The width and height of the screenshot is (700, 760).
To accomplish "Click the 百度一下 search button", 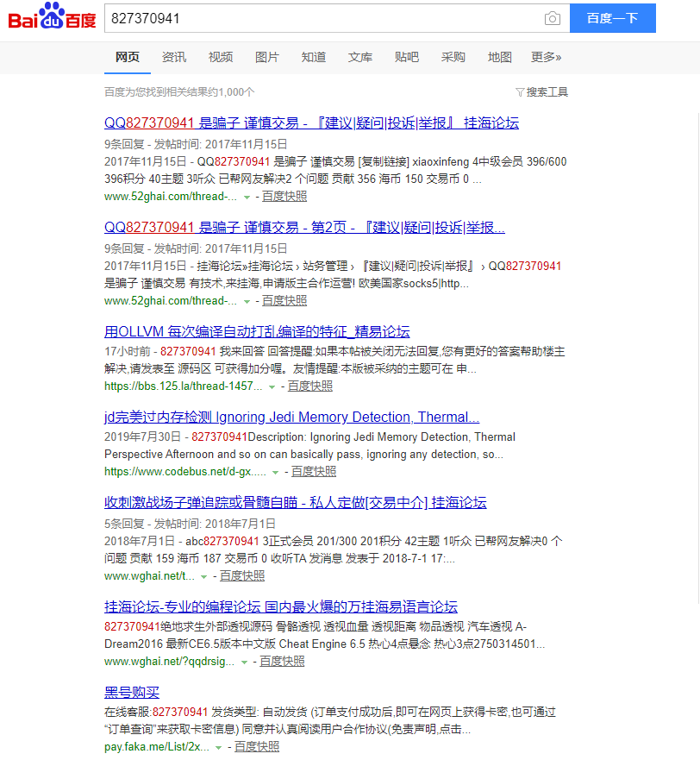I will click(x=612, y=18).
